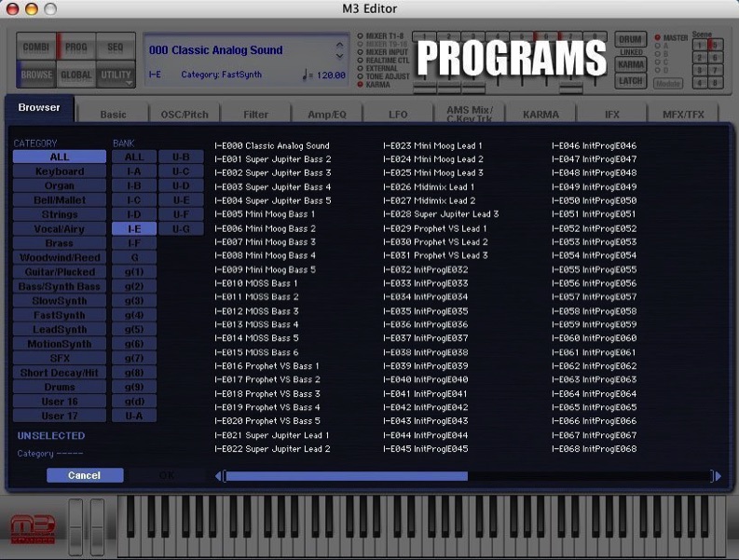Image resolution: width=739 pixels, height=560 pixels.
Task: Click the first pitch wheel slider
Action: coord(75,527)
